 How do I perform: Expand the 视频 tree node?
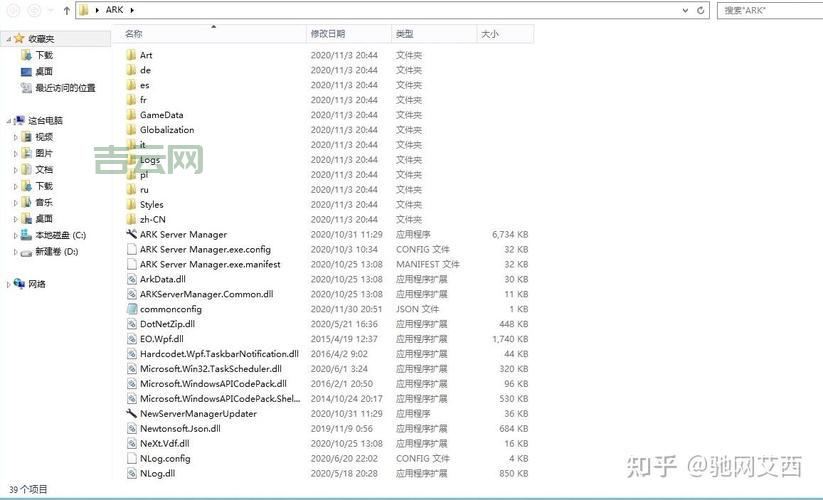coord(16,137)
